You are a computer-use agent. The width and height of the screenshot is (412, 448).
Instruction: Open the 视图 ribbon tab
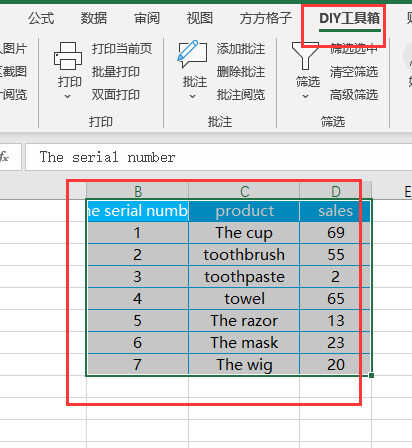click(200, 18)
